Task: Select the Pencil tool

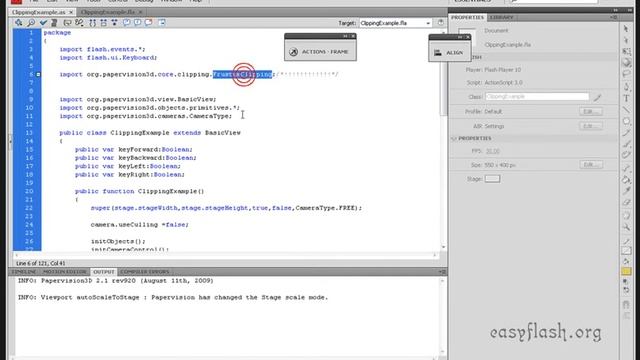Action: (626, 133)
